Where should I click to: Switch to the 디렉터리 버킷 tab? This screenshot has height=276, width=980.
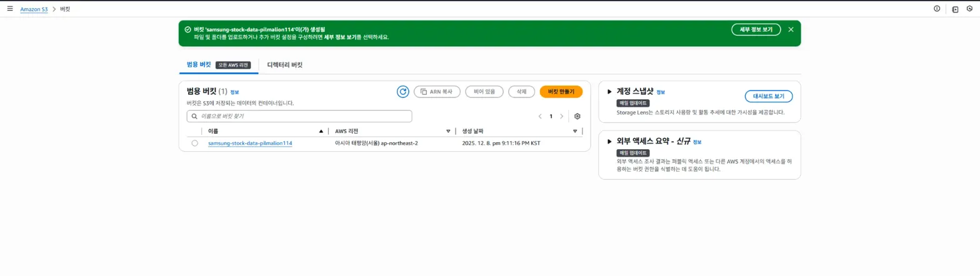point(284,65)
